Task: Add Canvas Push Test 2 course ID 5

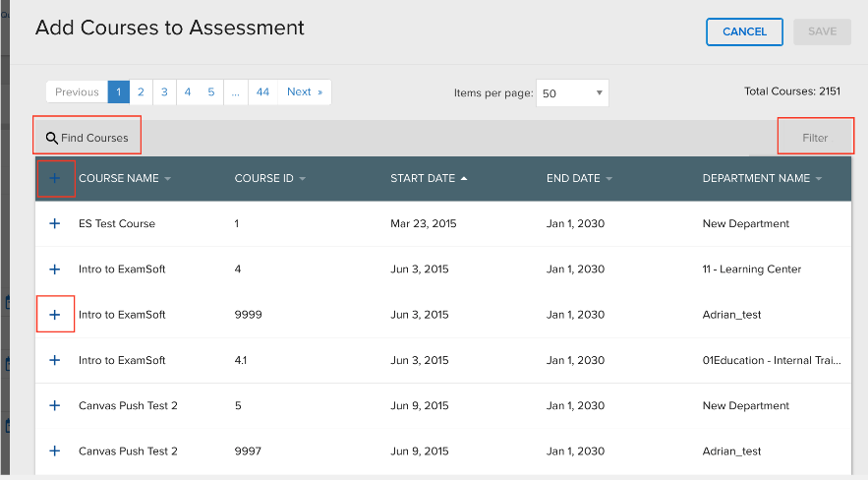Action: tap(54, 405)
